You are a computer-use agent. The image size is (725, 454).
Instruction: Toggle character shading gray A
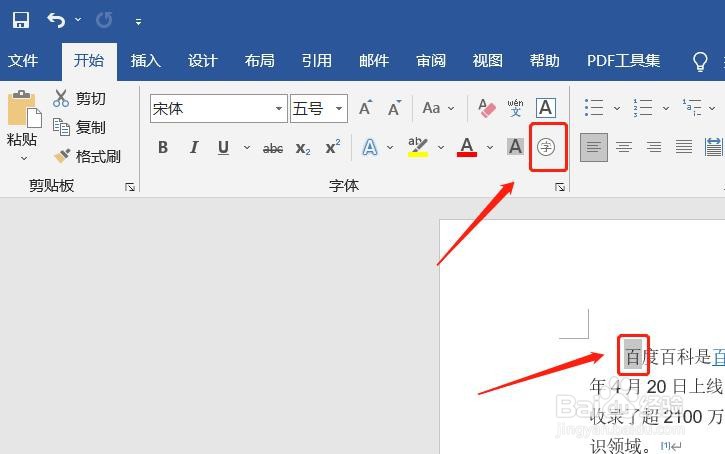click(516, 147)
